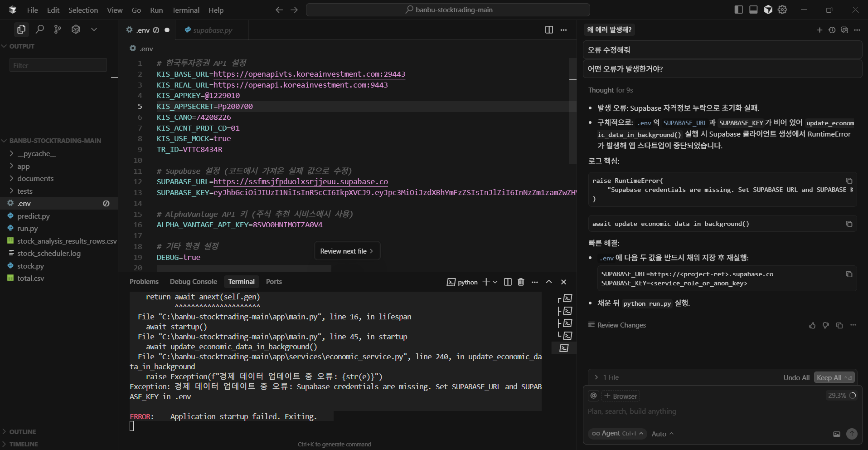Show chat history clock icon
Viewport: 868px width, 450px height.
point(832,30)
